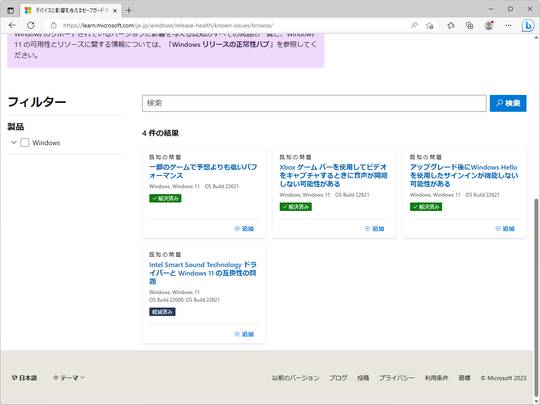Viewport: 540px width, 405px height.
Task: Open 商標 footer link
Action: pos(464,378)
